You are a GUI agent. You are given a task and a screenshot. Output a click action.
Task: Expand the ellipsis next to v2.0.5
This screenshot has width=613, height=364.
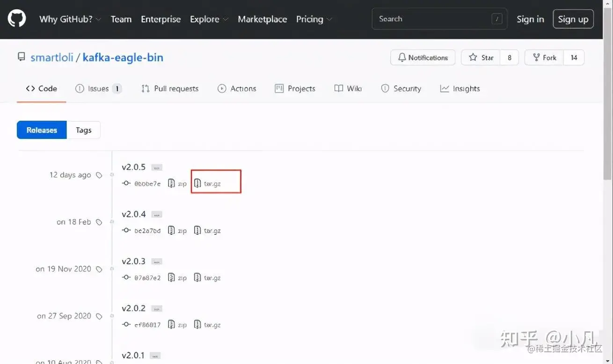coord(157,167)
